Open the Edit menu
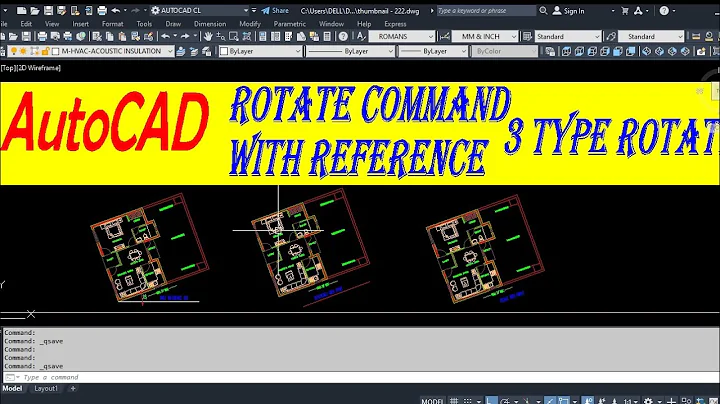The width and height of the screenshot is (720, 404). [x=26, y=24]
